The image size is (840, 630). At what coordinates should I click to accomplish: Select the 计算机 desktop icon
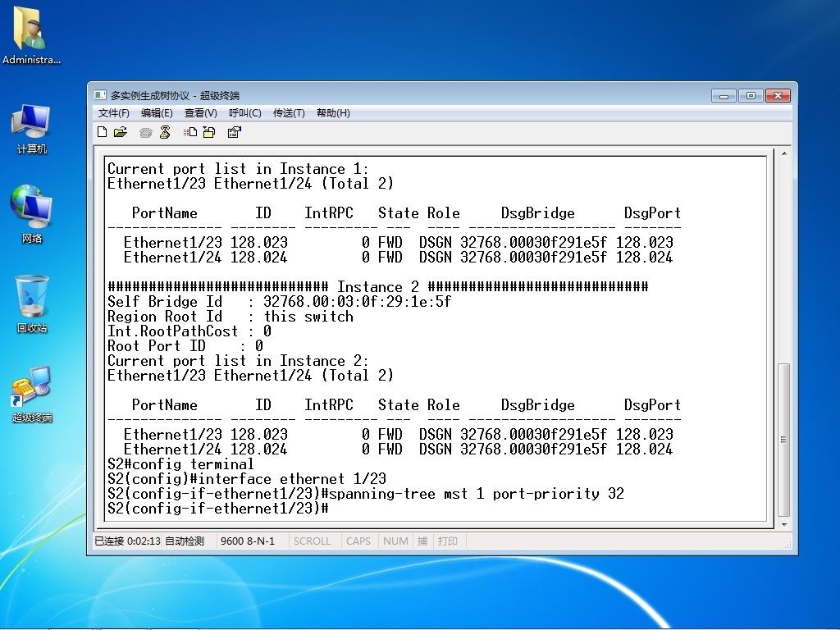pos(31,130)
